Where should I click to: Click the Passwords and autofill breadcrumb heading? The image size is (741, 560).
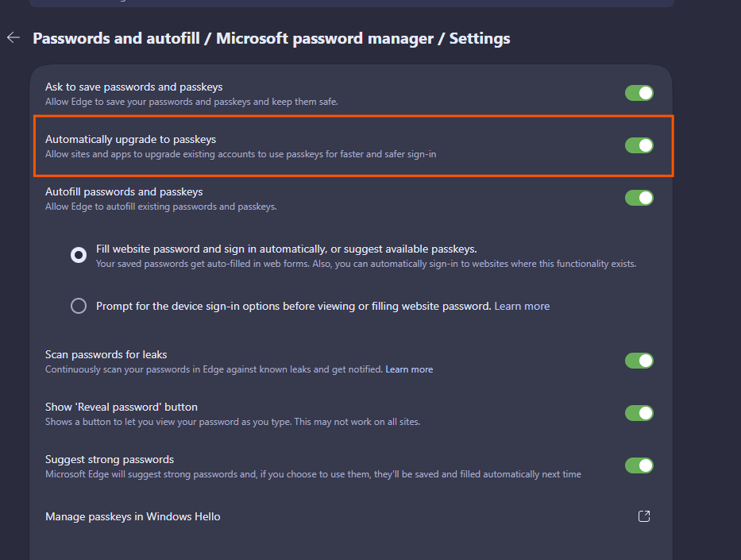116,38
